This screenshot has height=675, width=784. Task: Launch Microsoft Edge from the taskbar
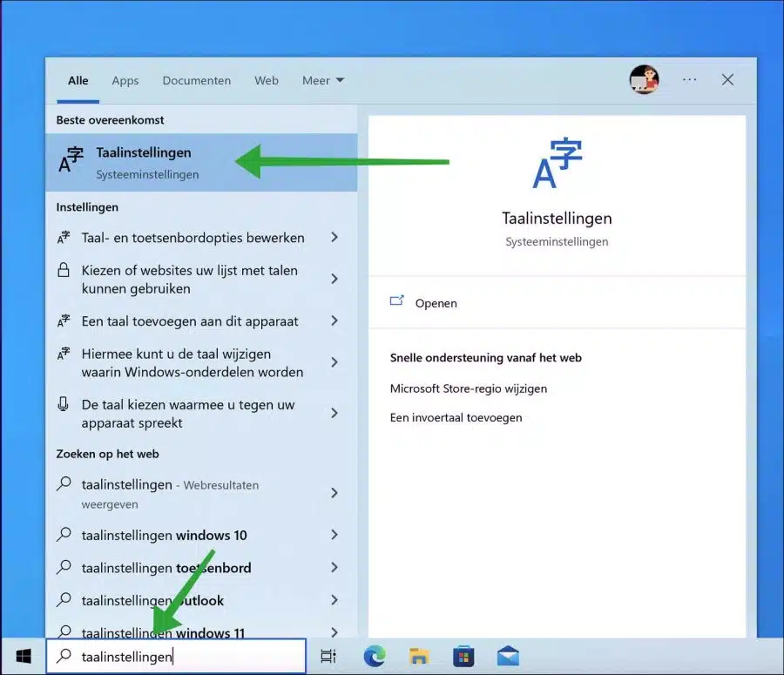pyautogui.click(x=375, y=656)
